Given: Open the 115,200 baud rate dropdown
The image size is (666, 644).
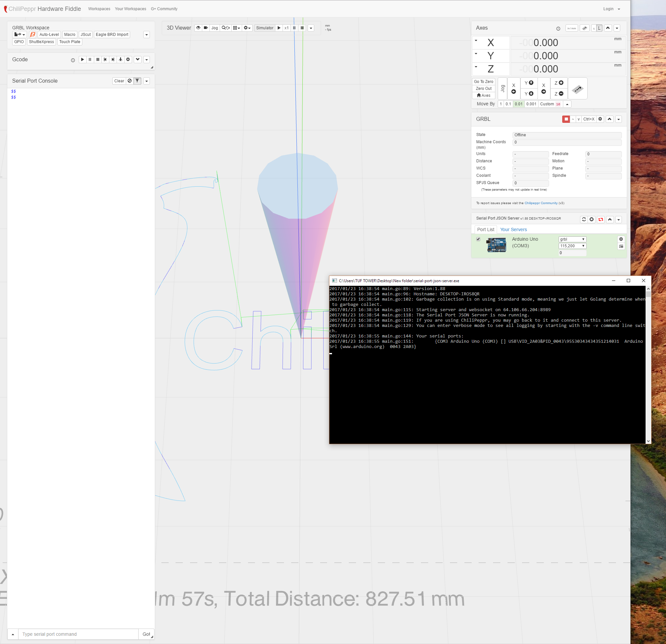Looking at the screenshot, I should [x=572, y=246].
